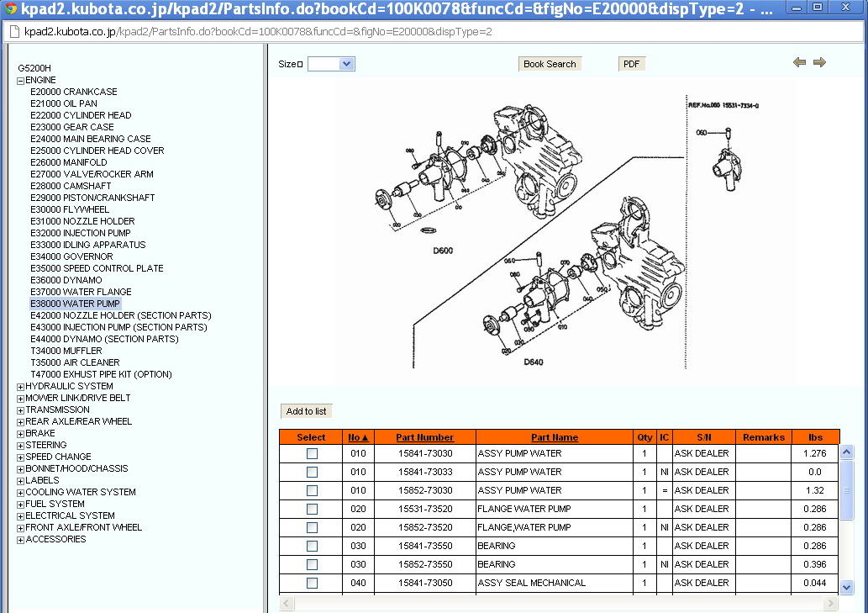Open E30000 FLYWHEEL figure

pyautogui.click(x=70, y=209)
